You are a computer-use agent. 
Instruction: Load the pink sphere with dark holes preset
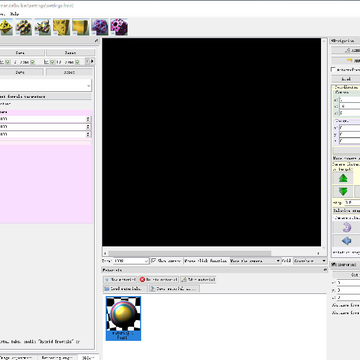coord(119,27)
